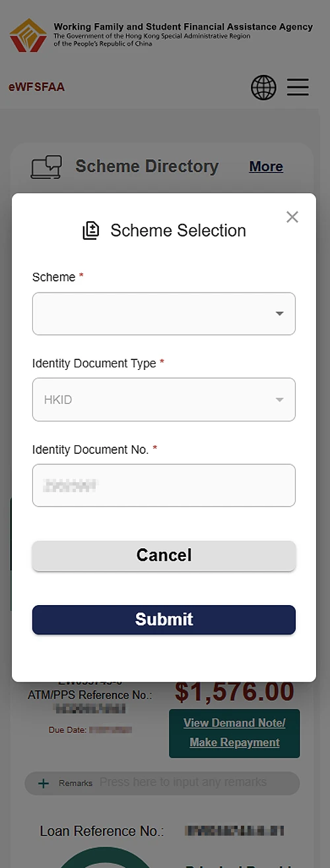
Task: Click the Scheme Directory heading
Action: (147, 166)
